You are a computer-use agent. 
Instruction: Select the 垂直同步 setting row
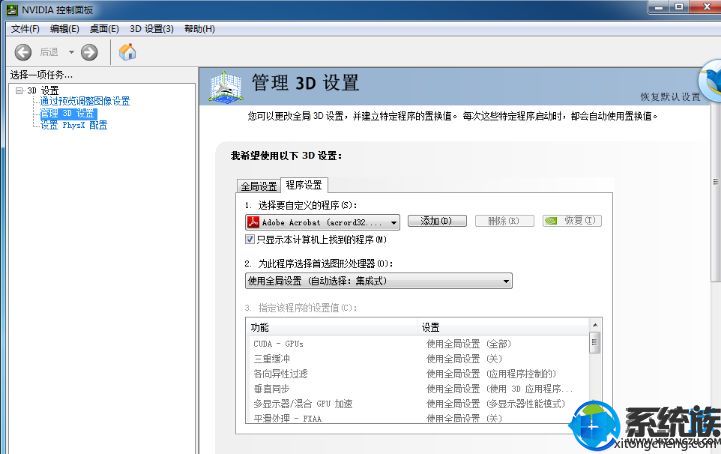click(418, 389)
